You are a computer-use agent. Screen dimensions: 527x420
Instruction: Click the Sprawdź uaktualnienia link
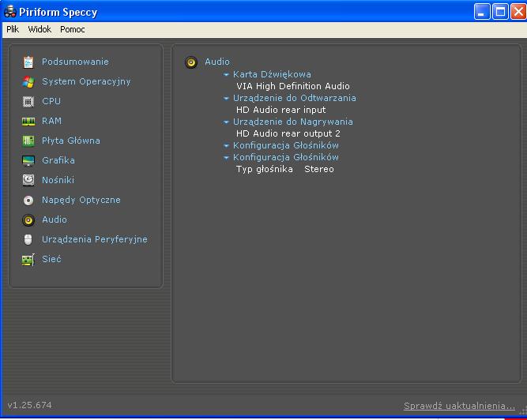click(x=459, y=406)
